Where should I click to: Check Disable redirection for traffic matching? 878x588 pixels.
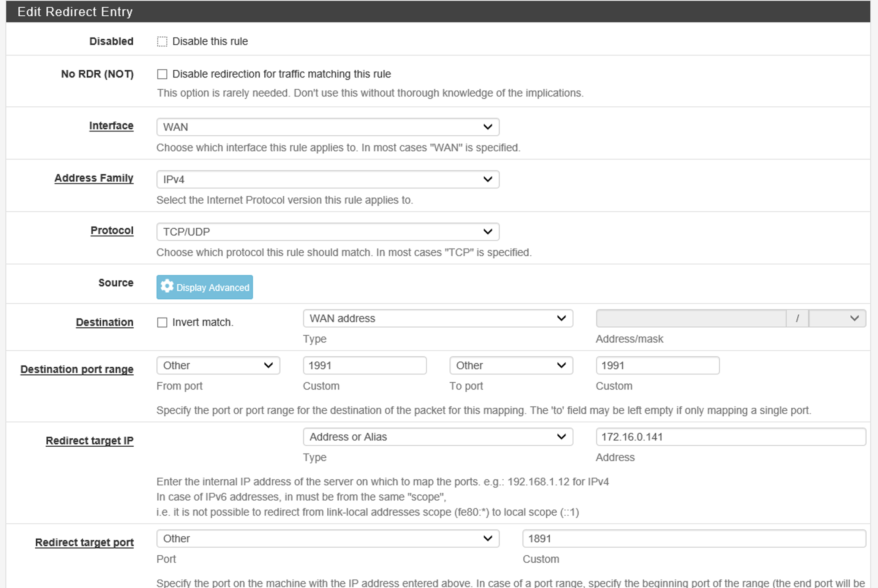coord(162,74)
